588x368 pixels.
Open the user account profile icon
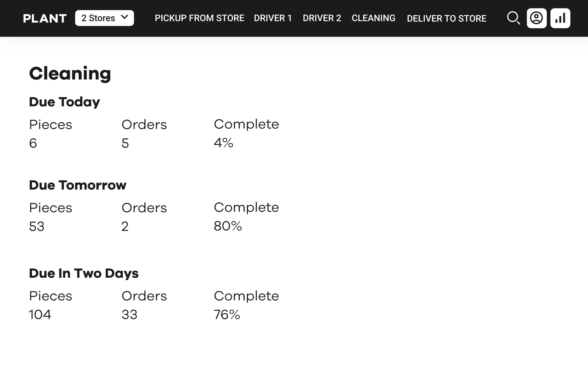536,18
